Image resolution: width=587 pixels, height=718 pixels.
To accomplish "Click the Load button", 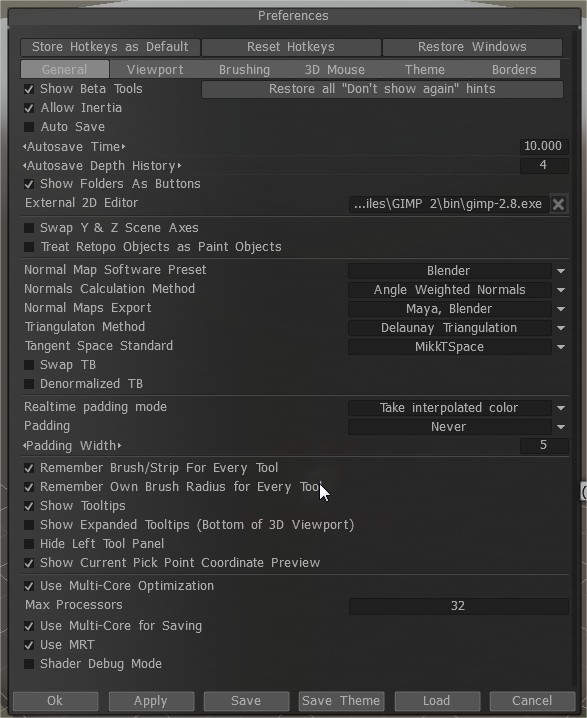I will point(436,701).
